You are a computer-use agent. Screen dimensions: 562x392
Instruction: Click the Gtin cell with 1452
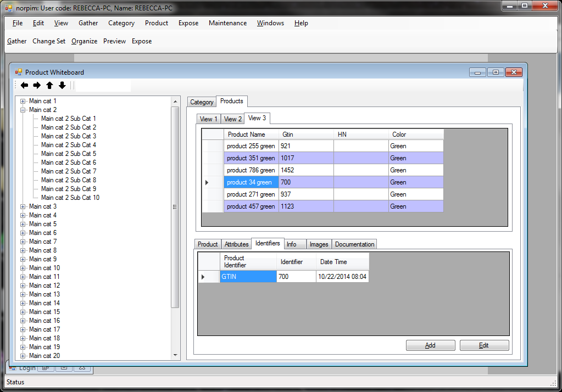tap(306, 170)
